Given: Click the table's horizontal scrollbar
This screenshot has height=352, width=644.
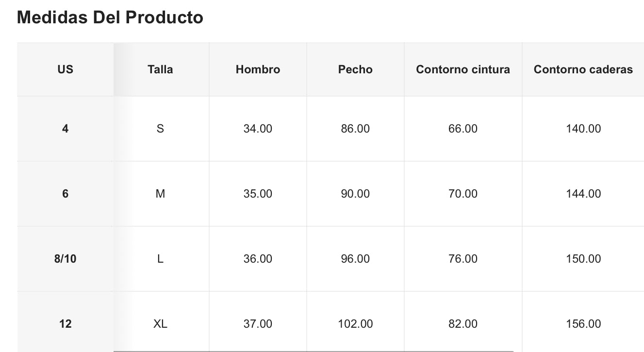Looking at the screenshot, I should 313,351.
